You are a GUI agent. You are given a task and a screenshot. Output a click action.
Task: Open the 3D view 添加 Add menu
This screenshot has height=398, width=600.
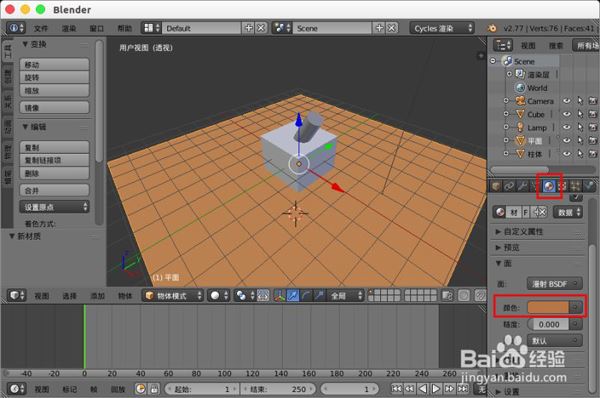(x=98, y=296)
